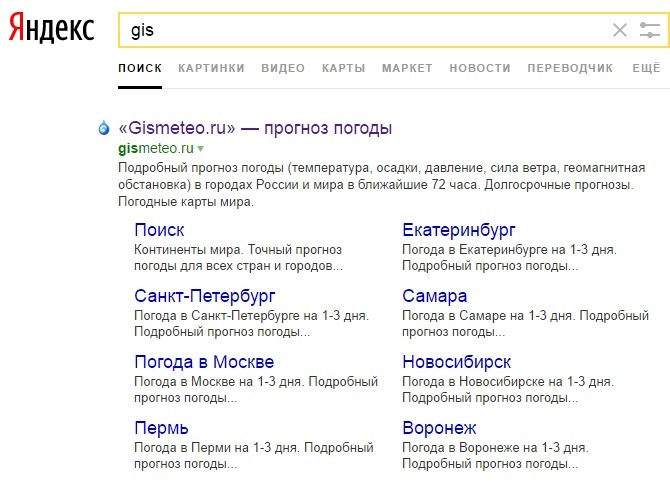
Task: Click the text "Погода в Новосибирске на 1-3 дня."
Action: (508, 382)
